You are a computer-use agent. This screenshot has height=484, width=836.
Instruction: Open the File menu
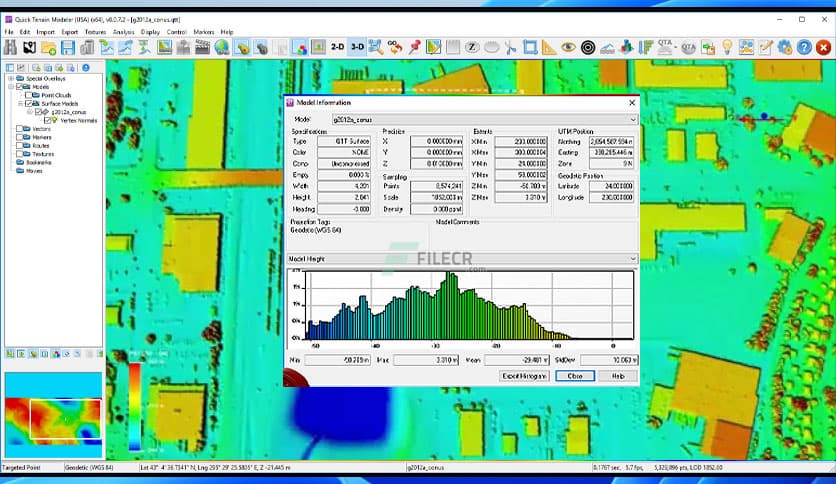9,32
